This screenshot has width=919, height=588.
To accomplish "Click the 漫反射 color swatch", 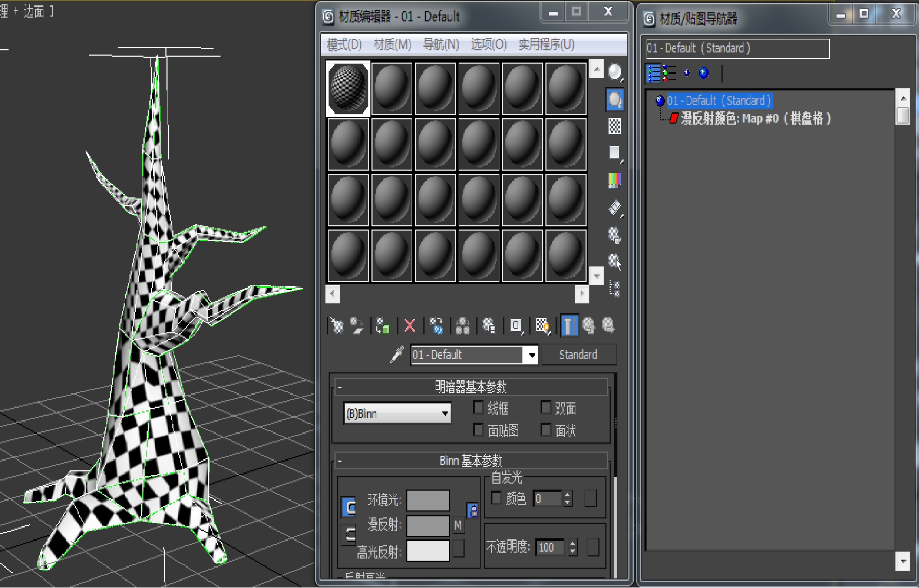I will (x=428, y=526).
